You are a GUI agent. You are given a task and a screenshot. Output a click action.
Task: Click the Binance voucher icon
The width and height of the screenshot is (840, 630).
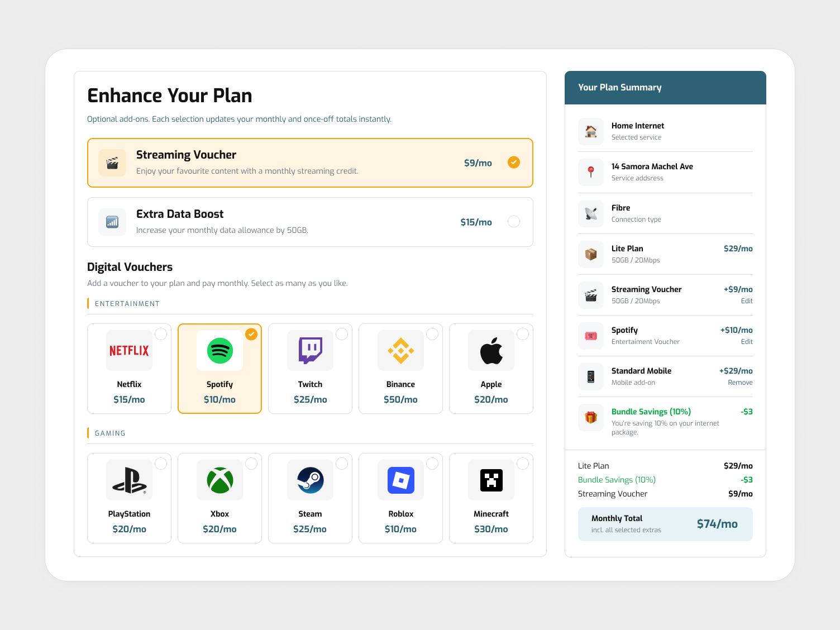[x=400, y=350]
